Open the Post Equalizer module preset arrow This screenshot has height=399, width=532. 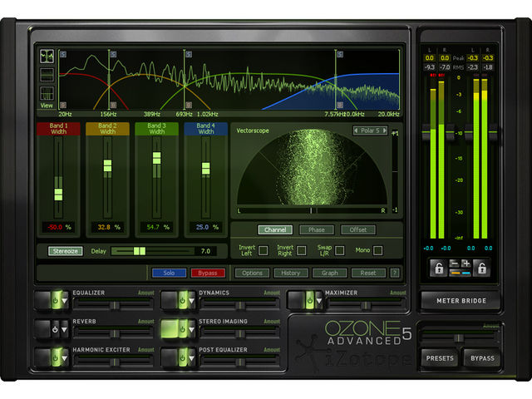[191, 358]
